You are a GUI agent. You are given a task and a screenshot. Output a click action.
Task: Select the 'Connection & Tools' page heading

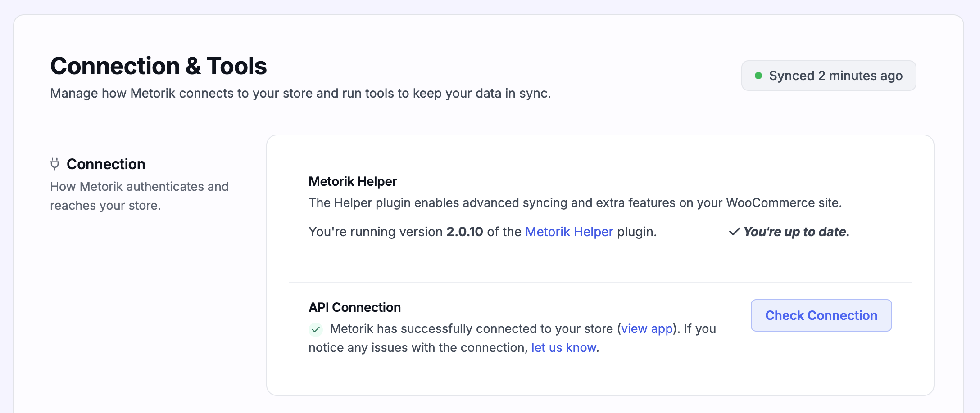tap(159, 66)
